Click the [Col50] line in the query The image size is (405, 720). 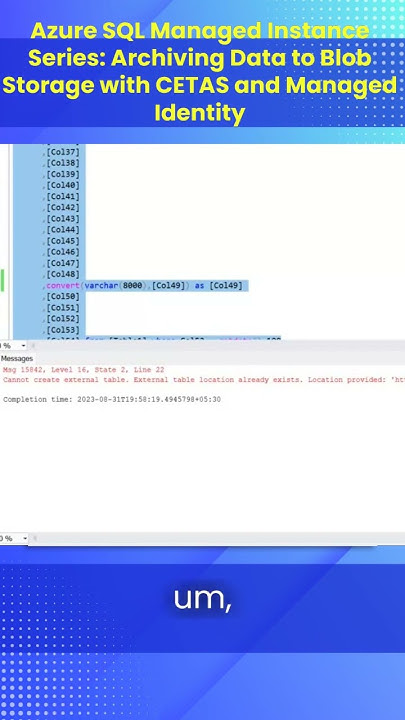coord(63,297)
